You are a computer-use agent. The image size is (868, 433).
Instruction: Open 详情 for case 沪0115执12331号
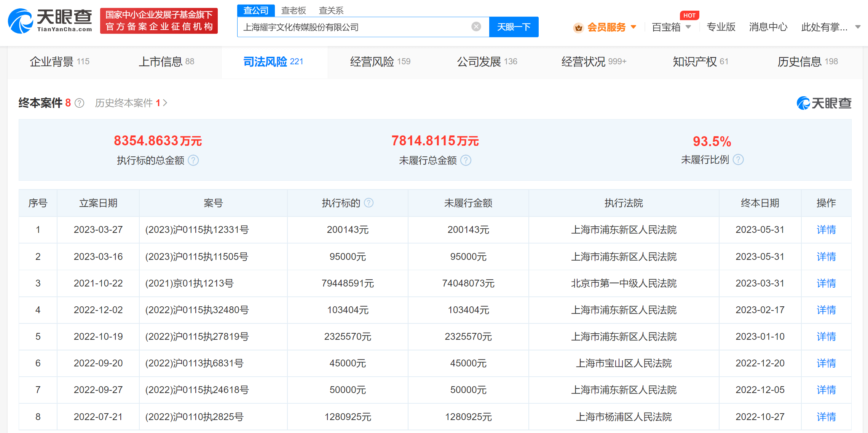click(x=826, y=230)
